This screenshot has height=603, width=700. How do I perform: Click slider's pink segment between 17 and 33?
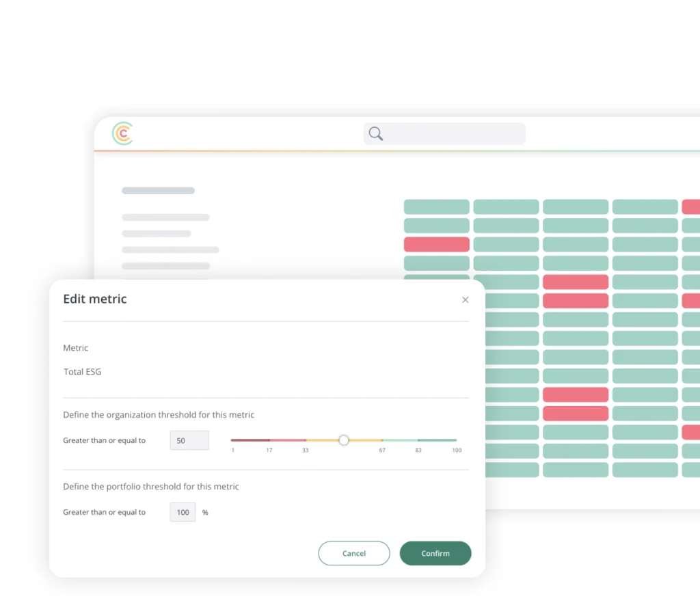pos(288,440)
